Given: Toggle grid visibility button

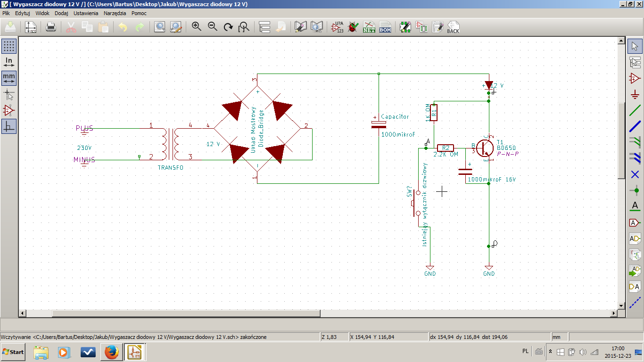Looking at the screenshot, I should [9, 46].
